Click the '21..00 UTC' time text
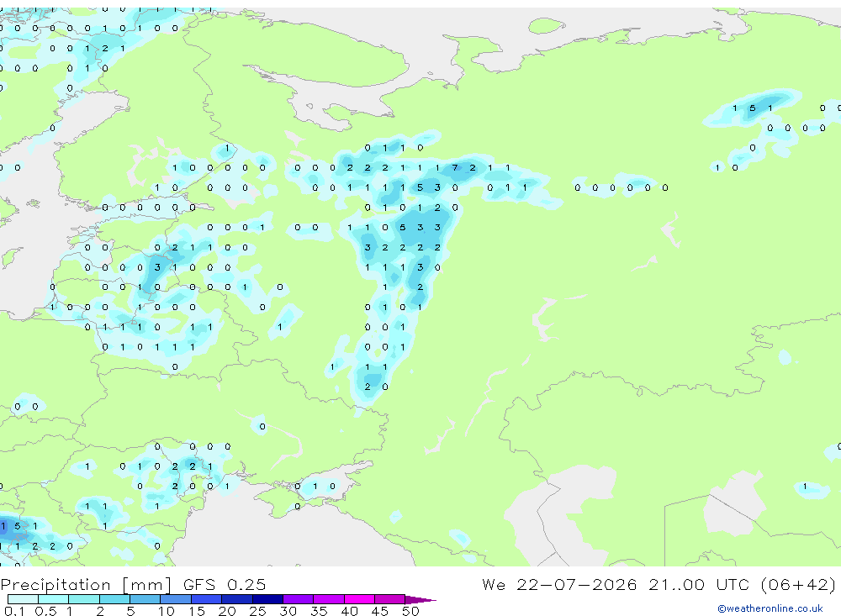841x616 pixels. [698, 584]
